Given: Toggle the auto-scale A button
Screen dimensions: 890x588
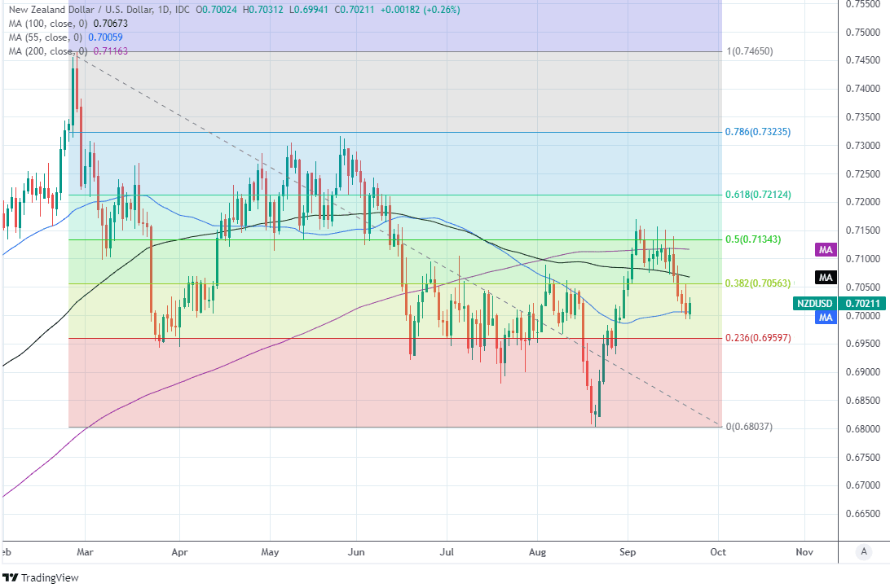Looking at the screenshot, I should 863,551.
